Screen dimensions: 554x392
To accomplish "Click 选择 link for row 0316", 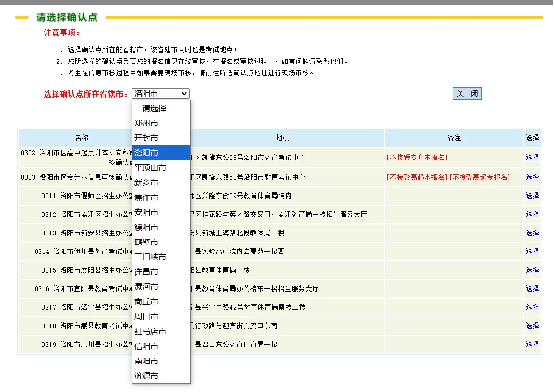I will (x=532, y=288).
